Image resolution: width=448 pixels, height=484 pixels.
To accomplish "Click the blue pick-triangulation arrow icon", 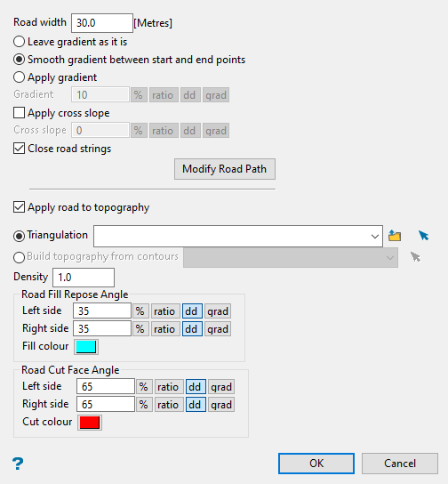I will tap(424, 236).
